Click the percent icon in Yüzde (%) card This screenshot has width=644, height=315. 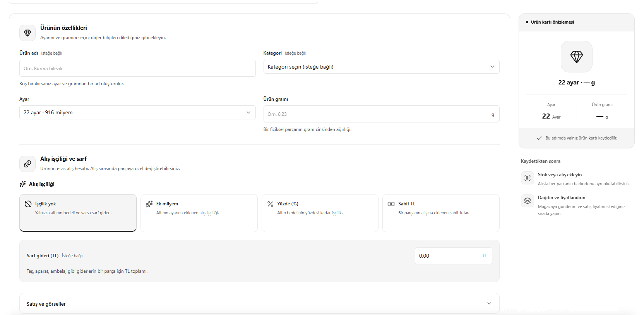click(x=270, y=204)
